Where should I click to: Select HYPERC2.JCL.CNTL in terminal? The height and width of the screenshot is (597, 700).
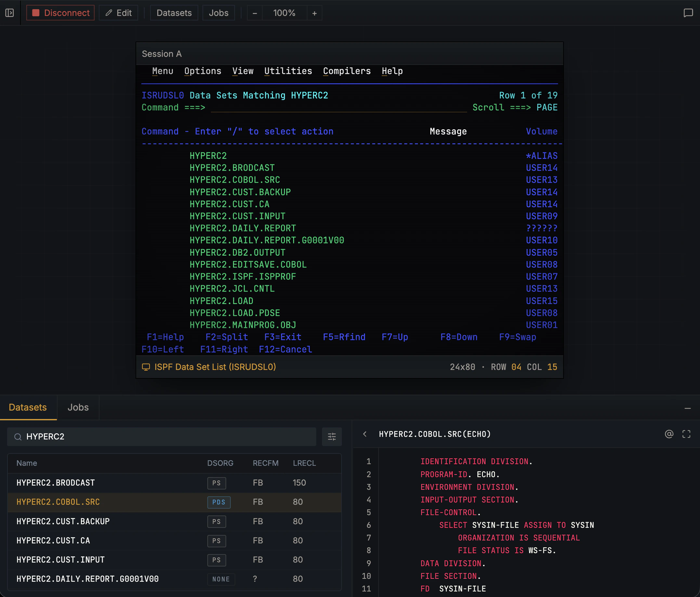pos(232,289)
